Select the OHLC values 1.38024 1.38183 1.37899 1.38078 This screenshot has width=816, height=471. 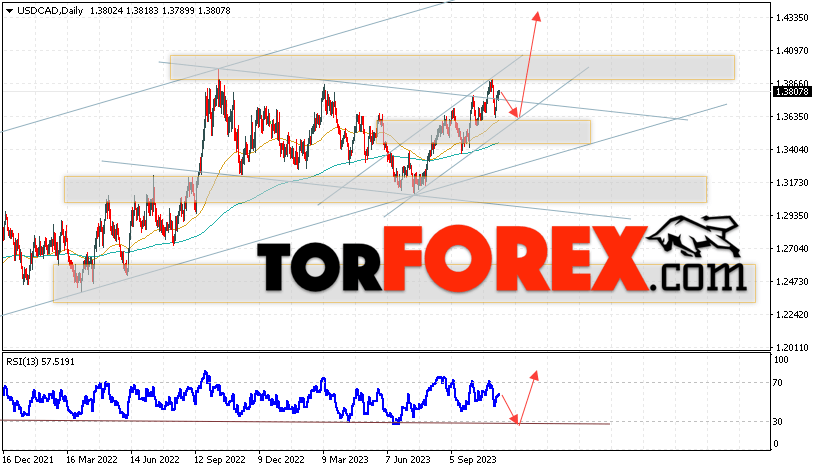160,10
